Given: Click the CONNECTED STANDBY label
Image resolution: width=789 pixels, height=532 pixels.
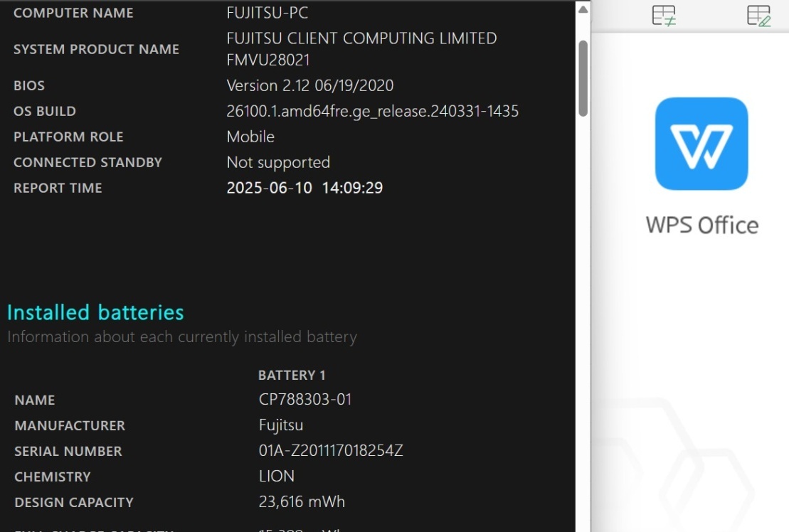Looking at the screenshot, I should coord(88,162).
